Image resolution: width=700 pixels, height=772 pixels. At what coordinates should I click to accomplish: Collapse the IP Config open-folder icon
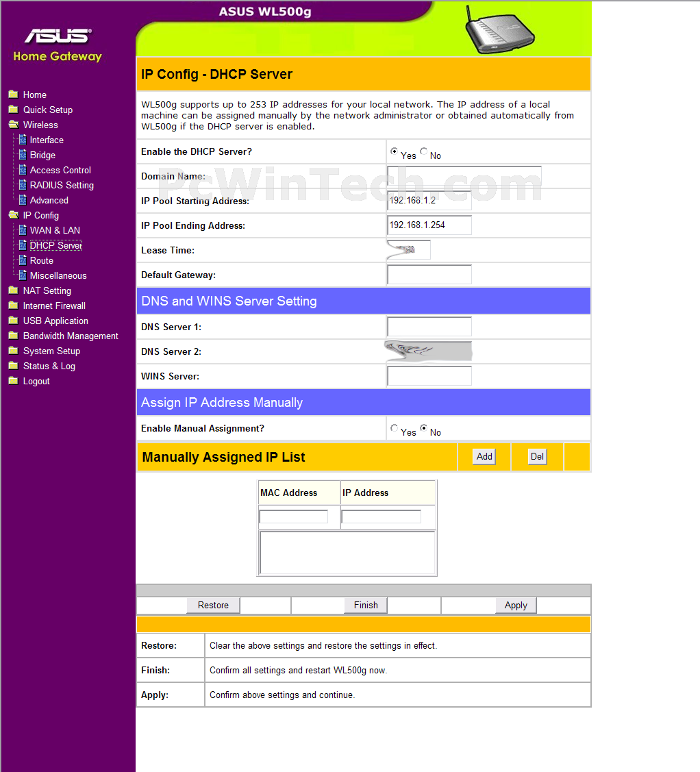[x=13, y=214]
